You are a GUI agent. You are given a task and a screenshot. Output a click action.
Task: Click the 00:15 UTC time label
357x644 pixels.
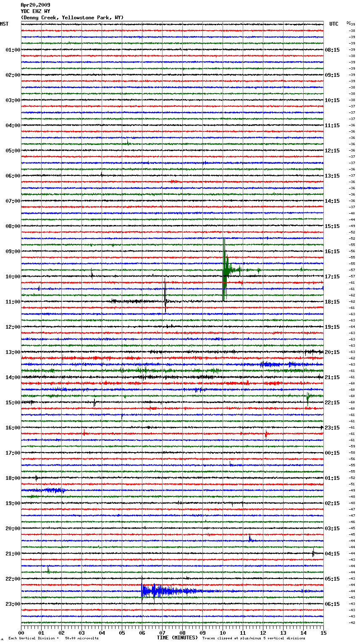pos(332,453)
